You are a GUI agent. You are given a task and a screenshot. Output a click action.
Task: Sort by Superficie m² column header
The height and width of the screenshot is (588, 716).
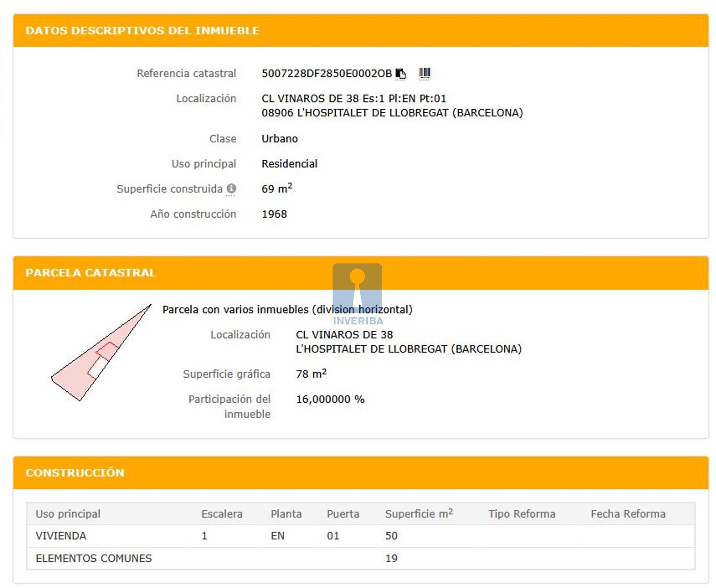pos(418,514)
